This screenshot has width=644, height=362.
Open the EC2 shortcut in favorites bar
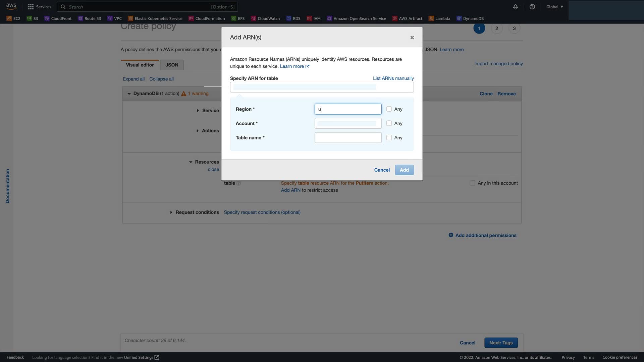[14, 18]
